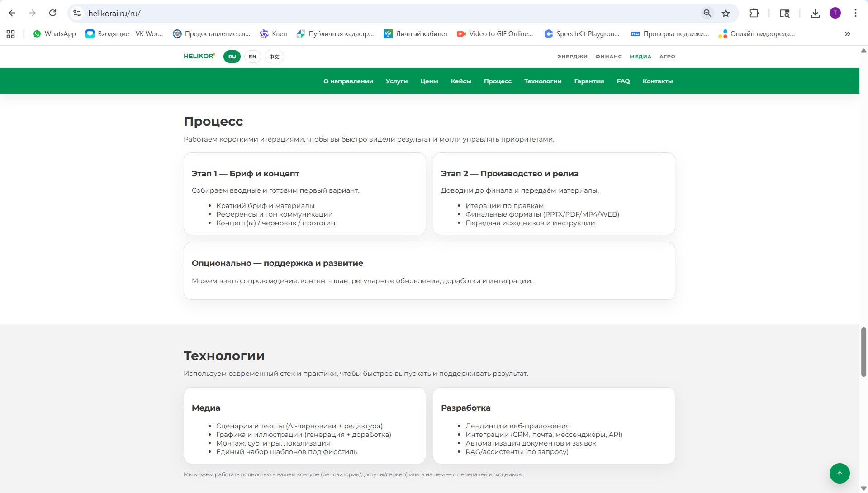
Task: Switch site language to RU
Action: tap(232, 57)
